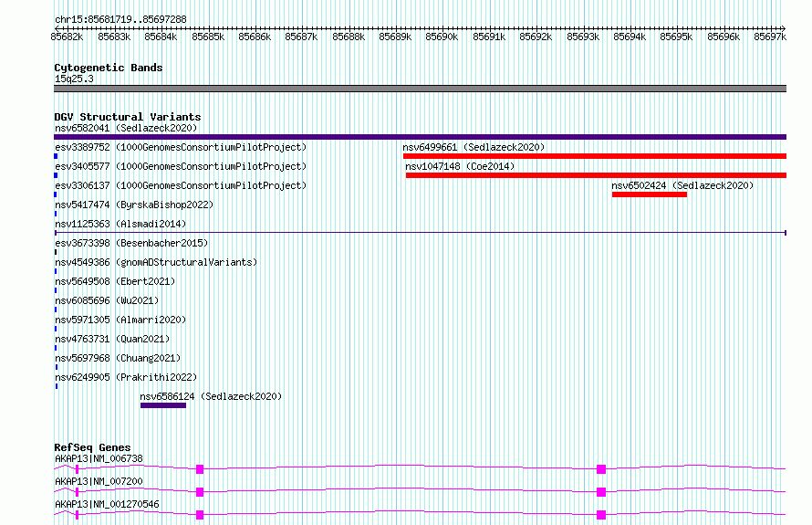The height and width of the screenshot is (525, 812).
Task: Click the nsv6582041 purple variant bar
Action: (420, 137)
